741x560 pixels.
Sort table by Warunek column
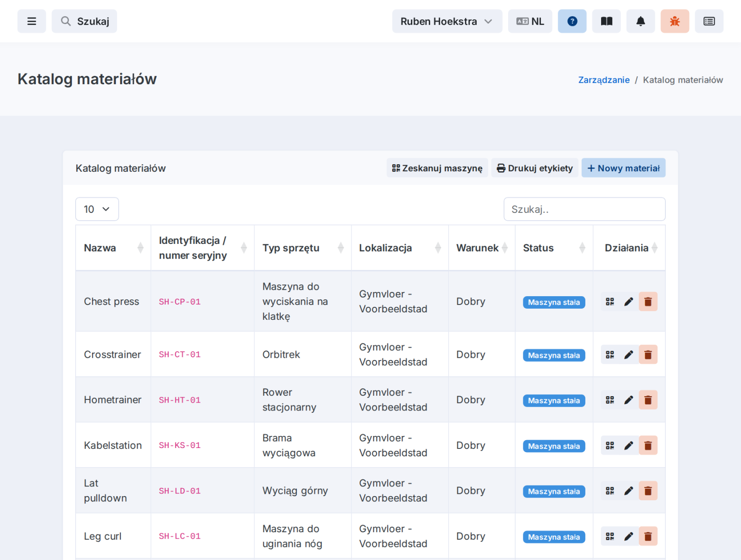point(482,248)
